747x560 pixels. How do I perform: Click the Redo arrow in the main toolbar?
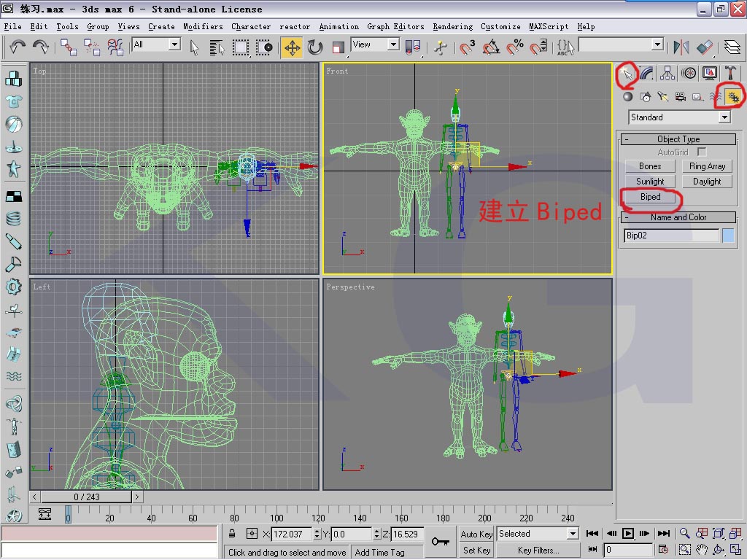point(41,47)
